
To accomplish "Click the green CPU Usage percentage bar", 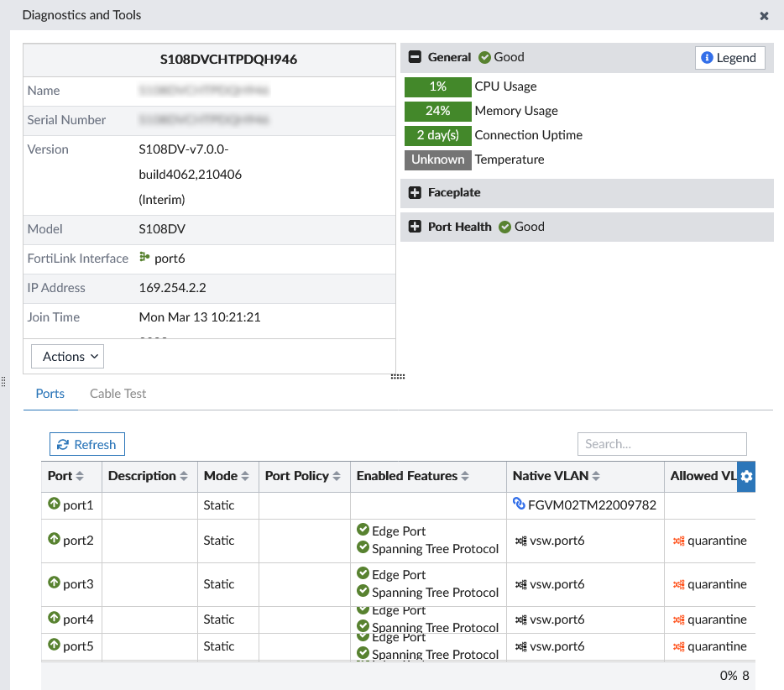I will (x=436, y=86).
